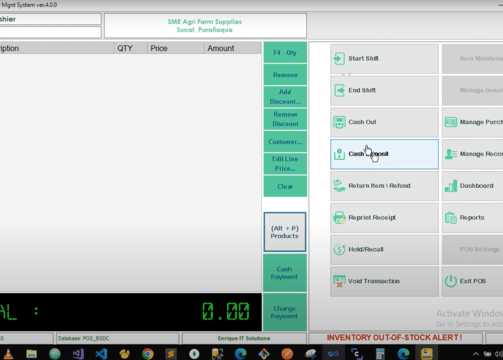
Task: Click the Database: POS_BSDC status text
Action: (83, 338)
